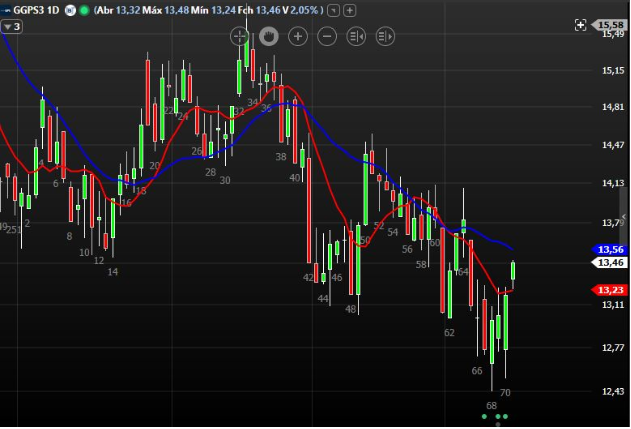Image resolution: width=631 pixels, height=429 pixels.
Task: Click the candle count label 48
Action: coord(351,309)
